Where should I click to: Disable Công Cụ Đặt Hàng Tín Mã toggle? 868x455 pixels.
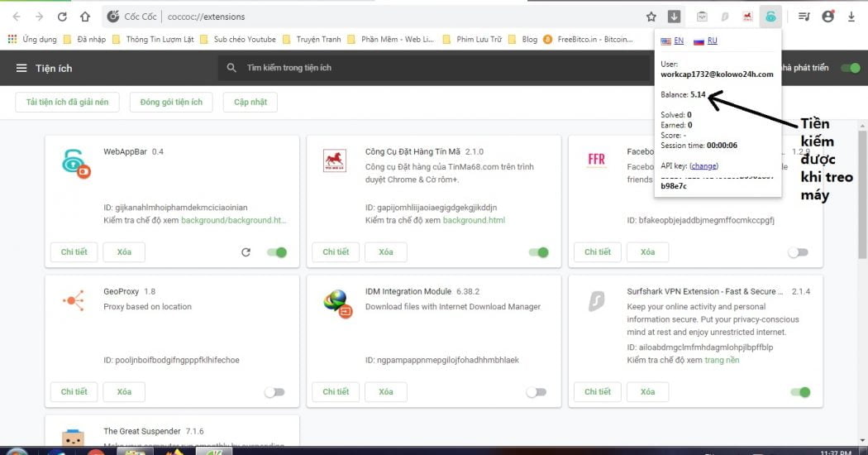click(539, 252)
